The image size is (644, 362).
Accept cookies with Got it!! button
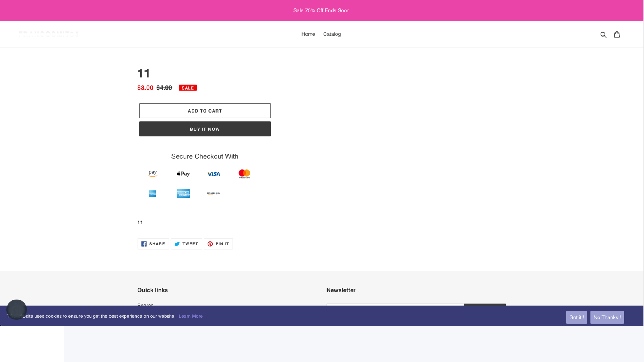[577, 317]
